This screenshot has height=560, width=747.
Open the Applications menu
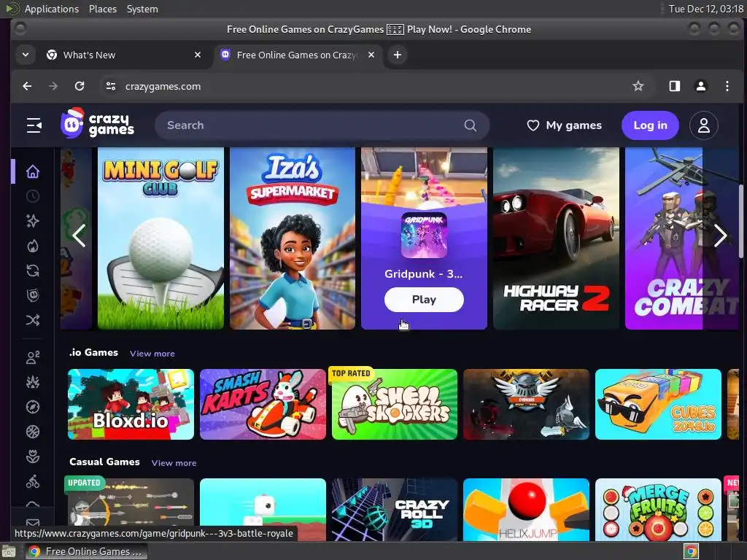52,9
